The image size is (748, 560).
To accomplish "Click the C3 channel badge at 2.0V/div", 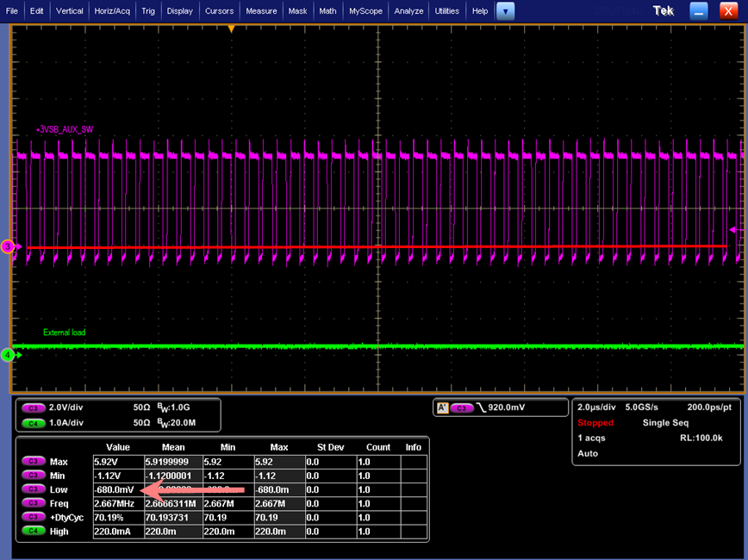I will coord(34,408).
